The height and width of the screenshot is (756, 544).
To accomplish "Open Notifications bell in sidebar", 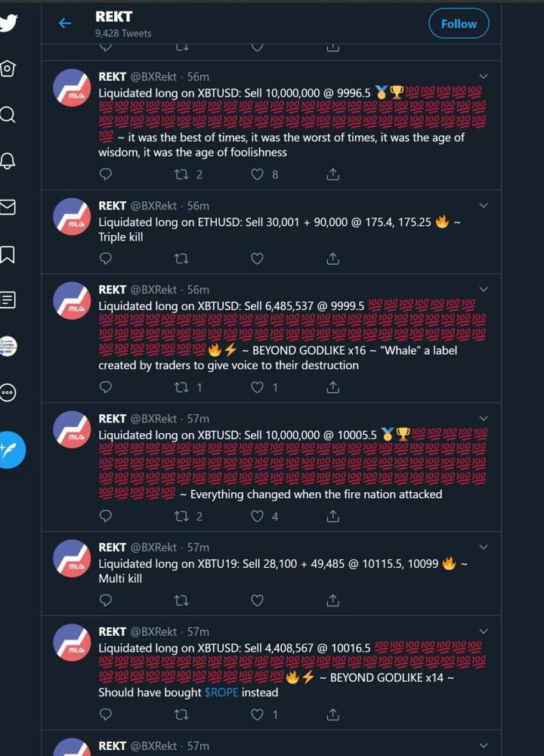I will pos(8,160).
